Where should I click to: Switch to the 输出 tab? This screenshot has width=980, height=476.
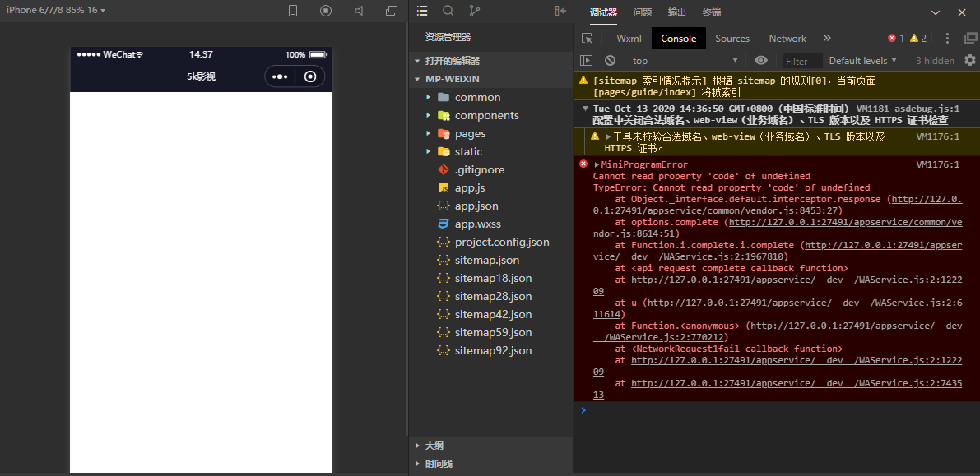coord(677,12)
